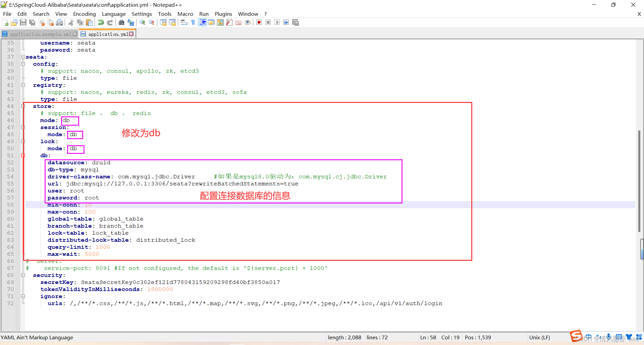Cut selection with scissors icon
This screenshot has width=644, height=345.
pyautogui.click(x=71, y=22)
